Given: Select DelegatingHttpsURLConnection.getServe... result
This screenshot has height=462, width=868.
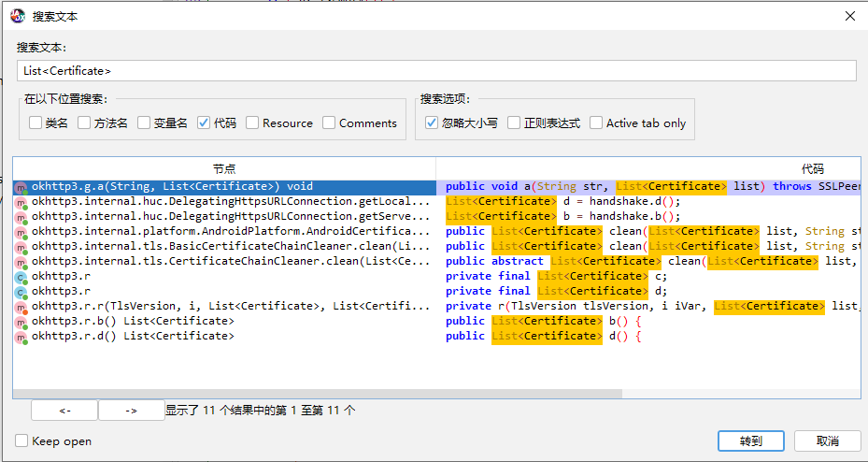Looking at the screenshot, I should click(224, 217).
